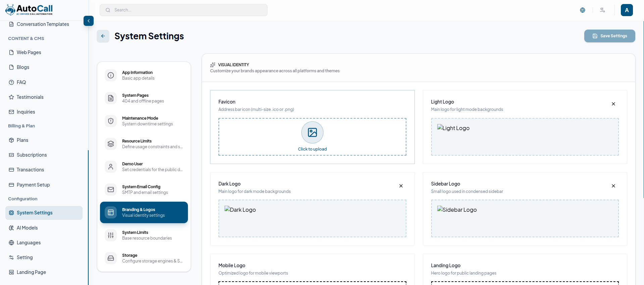The image size is (644, 285).
Task: Open Setting in the sidebar
Action: pos(44,257)
